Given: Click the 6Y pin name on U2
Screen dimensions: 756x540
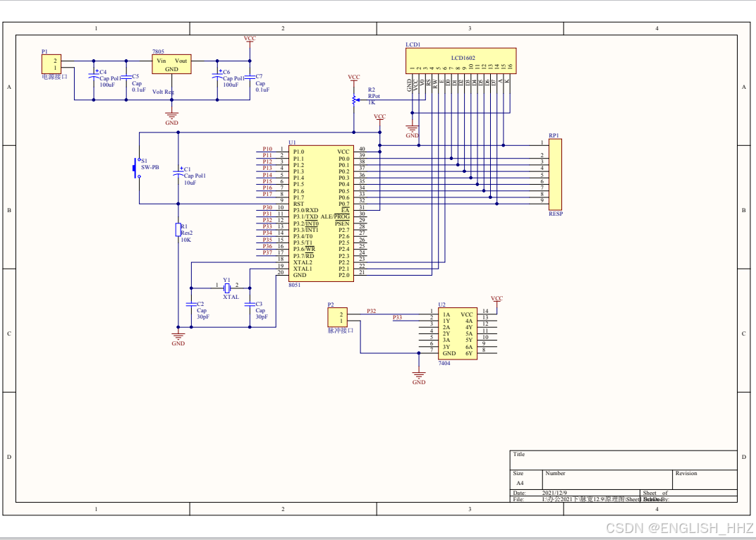Looking at the screenshot, I should [x=469, y=353].
